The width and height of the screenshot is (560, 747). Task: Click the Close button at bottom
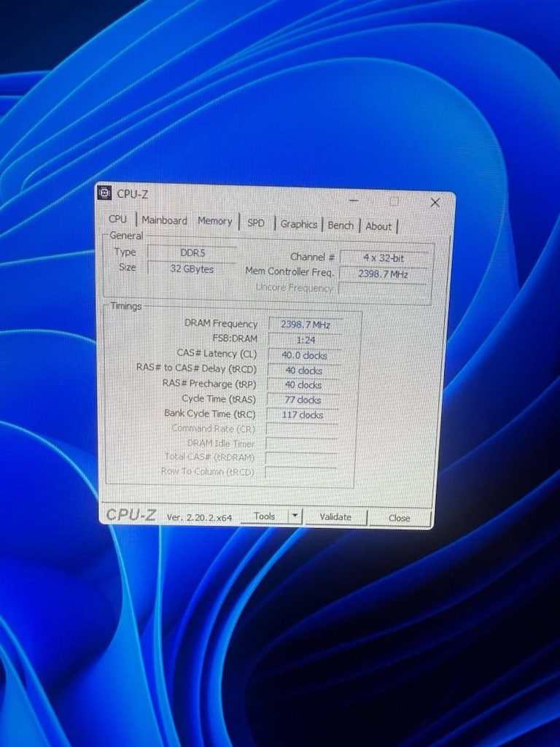(399, 518)
